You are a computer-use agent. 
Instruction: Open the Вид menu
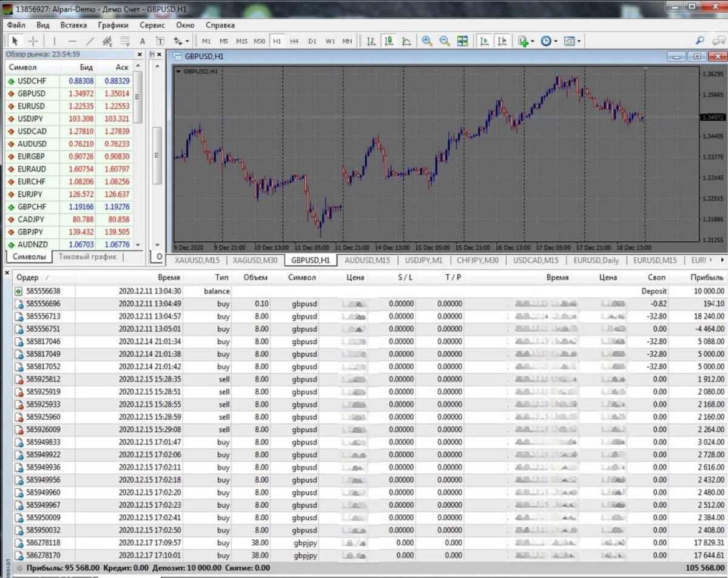click(42, 25)
